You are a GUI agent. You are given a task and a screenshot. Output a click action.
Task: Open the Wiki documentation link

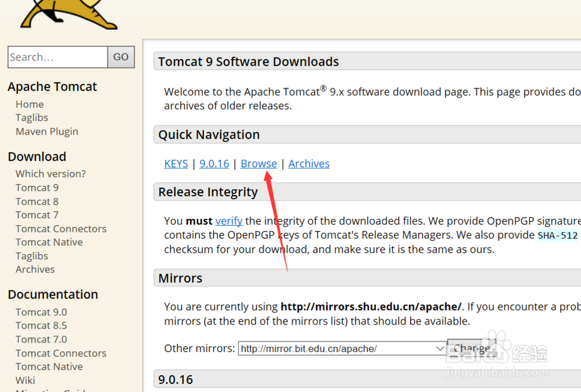pyautogui.click(x=25, y=380)
